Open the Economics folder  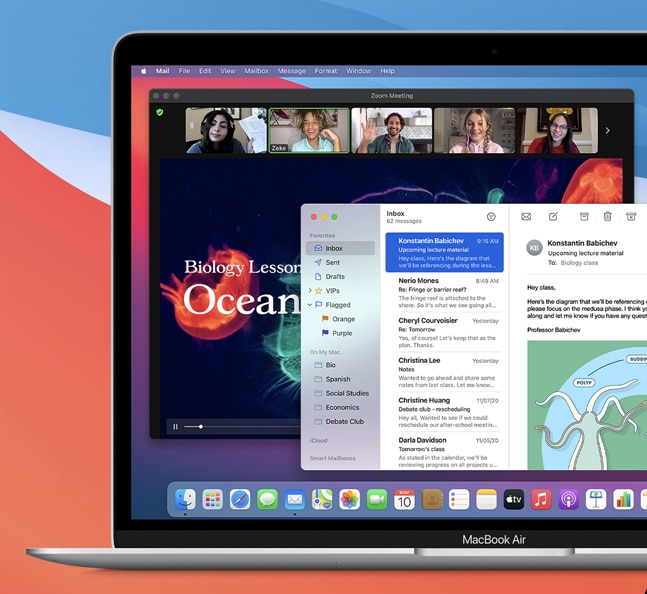tap(340, 407)
